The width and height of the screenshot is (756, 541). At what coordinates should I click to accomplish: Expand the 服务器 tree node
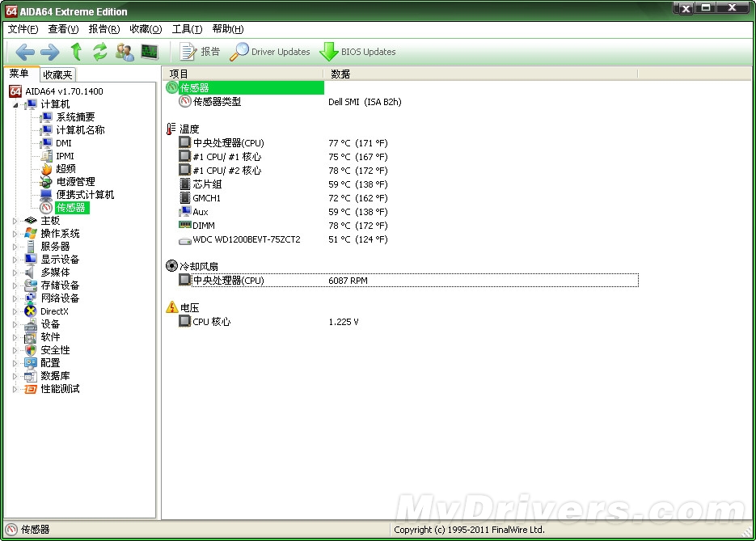click(x=15, y=247)
